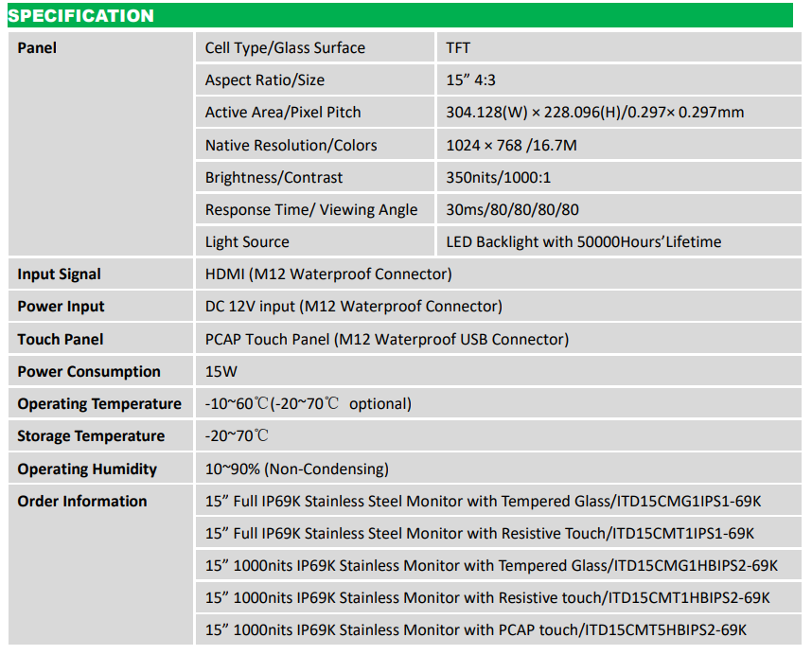
Task: Select the Panel row label
Action: tap(38, 48)
